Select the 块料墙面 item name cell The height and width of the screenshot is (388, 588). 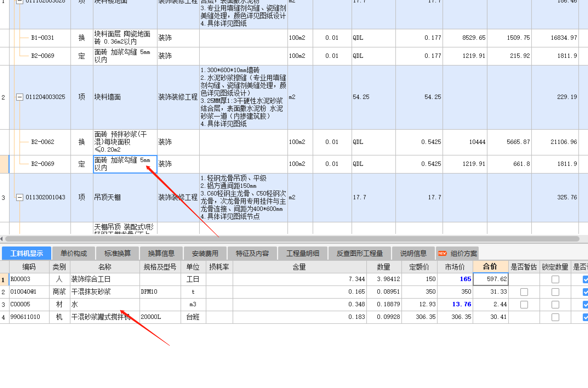pyautogui.click(x=125, y=97)
